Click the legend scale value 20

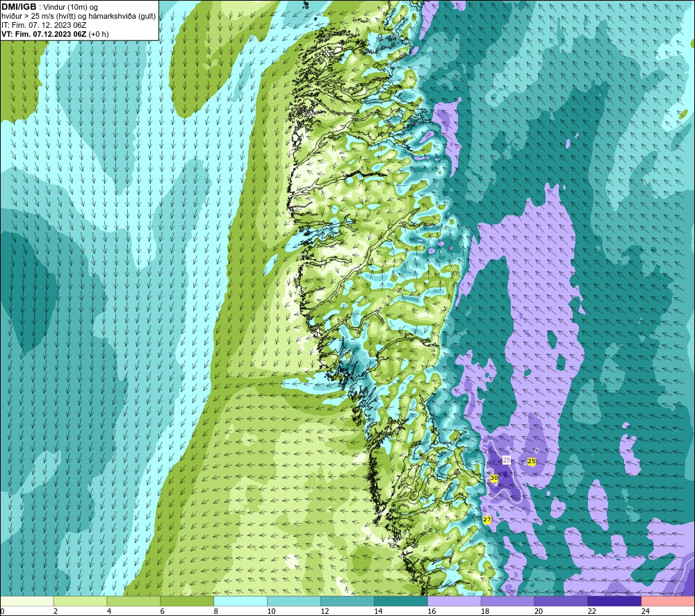(539, 611)
